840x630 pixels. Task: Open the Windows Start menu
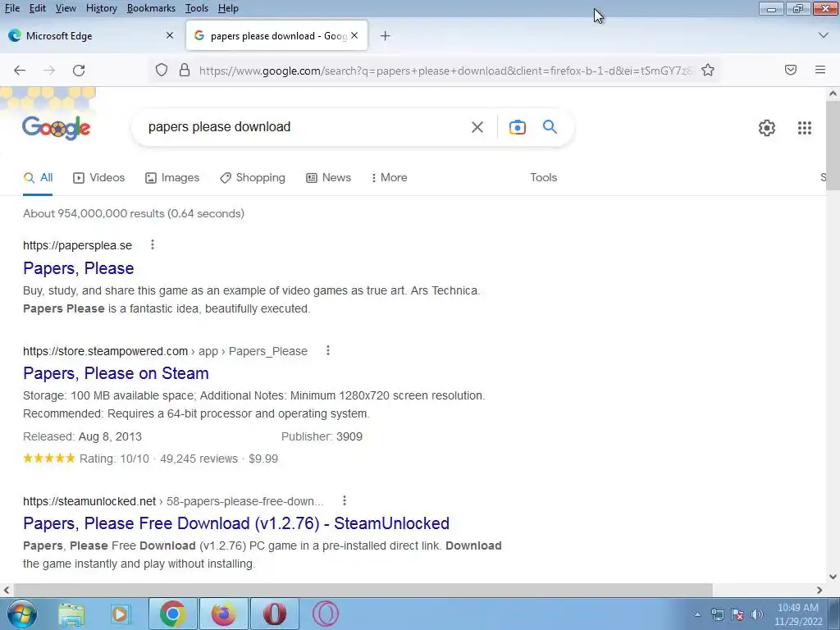click(x=22, y=614)
